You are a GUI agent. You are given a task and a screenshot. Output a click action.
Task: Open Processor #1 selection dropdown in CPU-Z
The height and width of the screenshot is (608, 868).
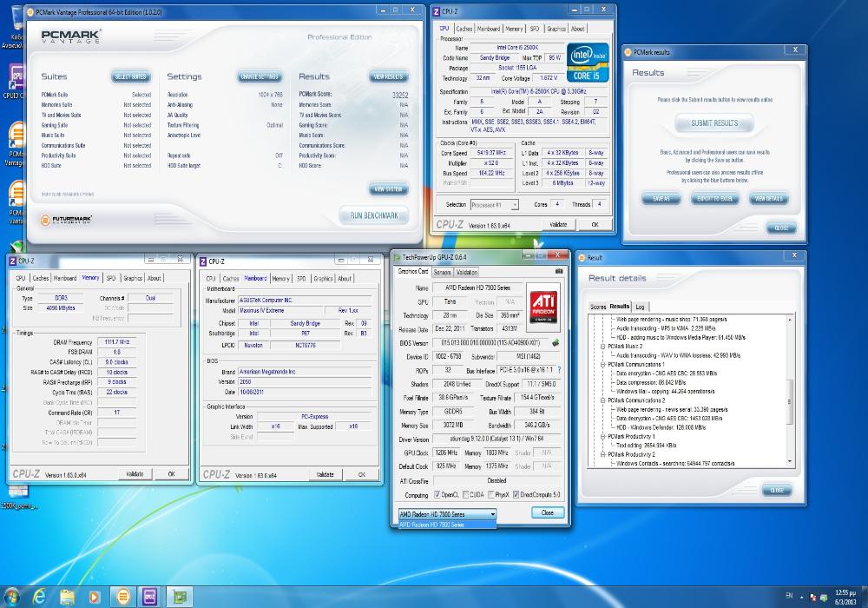click(x=495, y=205)
